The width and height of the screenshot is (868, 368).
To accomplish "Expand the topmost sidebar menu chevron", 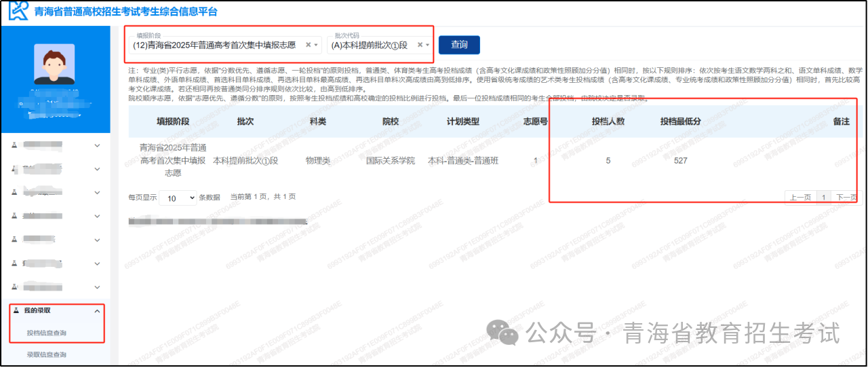I will [x=97, y=145].
